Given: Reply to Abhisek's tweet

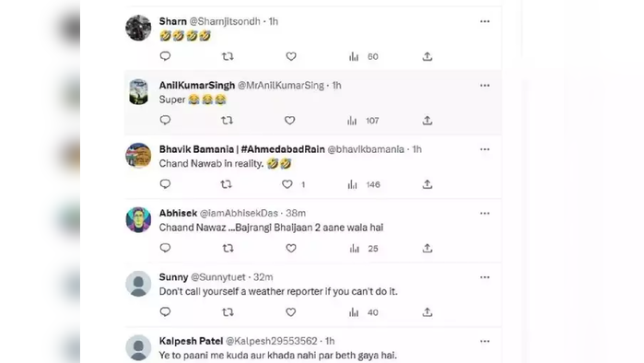Looking at the screenshot, I should coord(165,248).
